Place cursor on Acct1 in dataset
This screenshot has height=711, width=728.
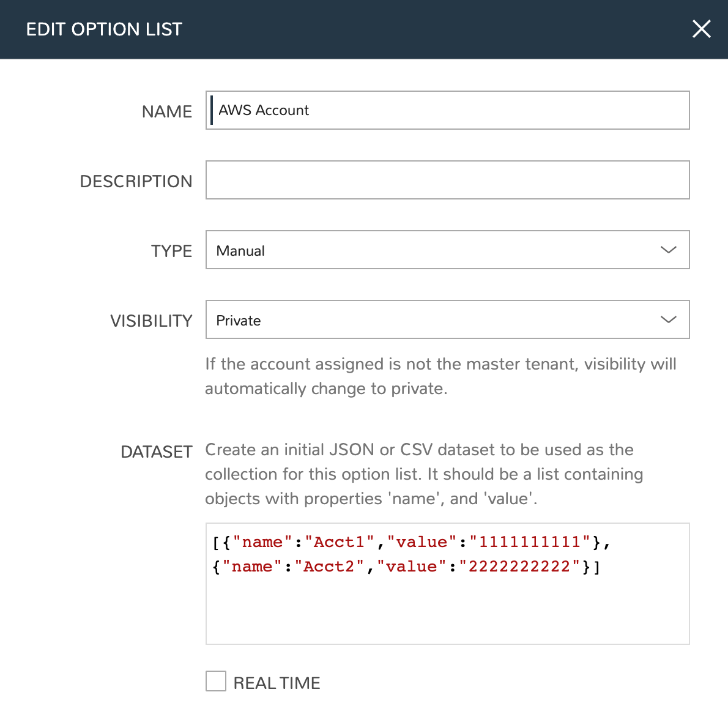(x=339, y=542)
